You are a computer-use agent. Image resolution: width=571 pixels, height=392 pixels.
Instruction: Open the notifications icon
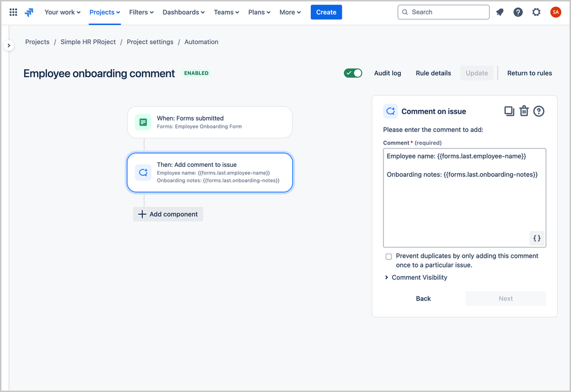click(500, 12)
